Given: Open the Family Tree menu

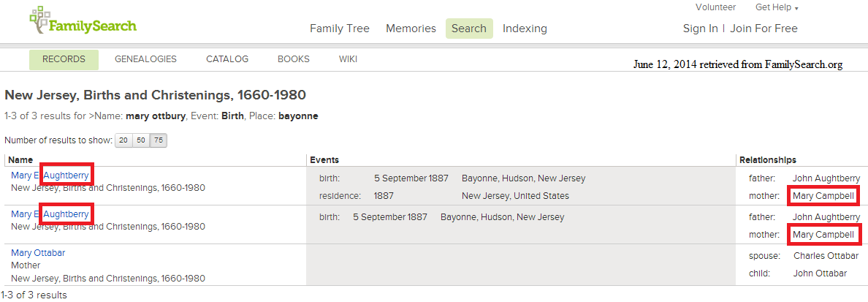Looking at the screenshot, I should [x=339, y=29].
